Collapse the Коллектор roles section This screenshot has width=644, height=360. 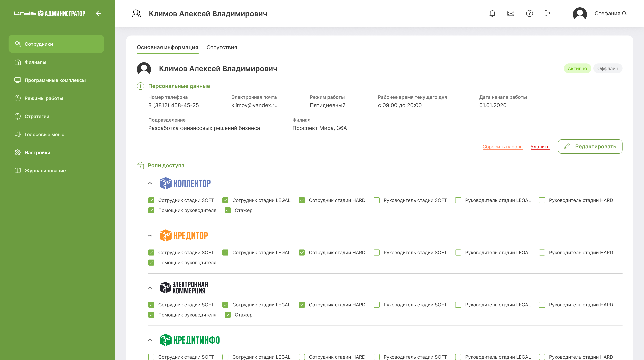150,183
